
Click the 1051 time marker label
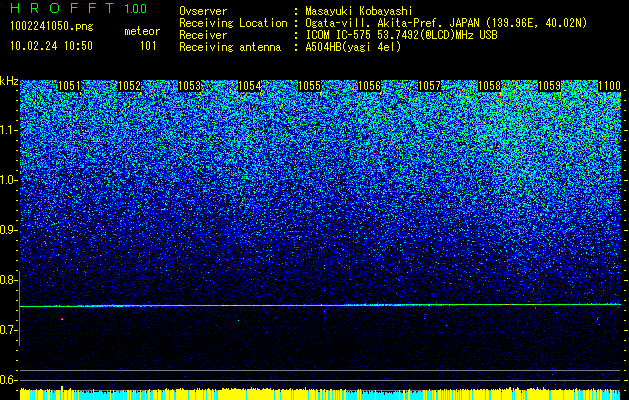69,86
